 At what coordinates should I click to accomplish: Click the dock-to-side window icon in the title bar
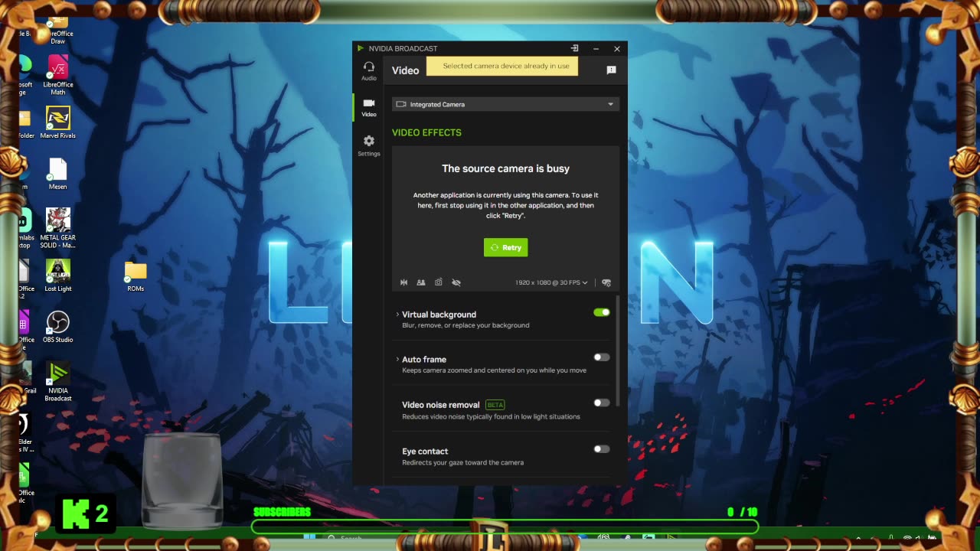coord(574,48)
